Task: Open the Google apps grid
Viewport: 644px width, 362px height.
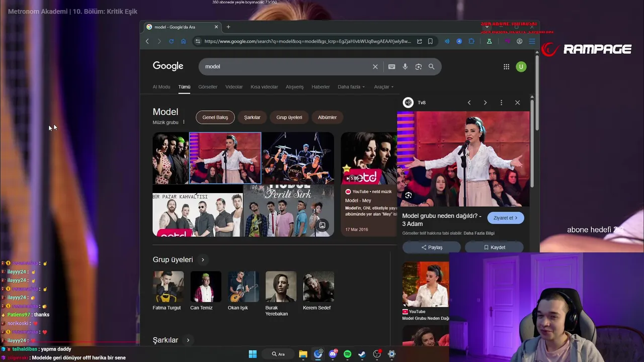Action: point(506,66)
